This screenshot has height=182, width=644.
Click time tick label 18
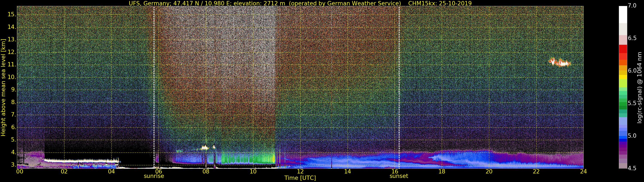442,172
